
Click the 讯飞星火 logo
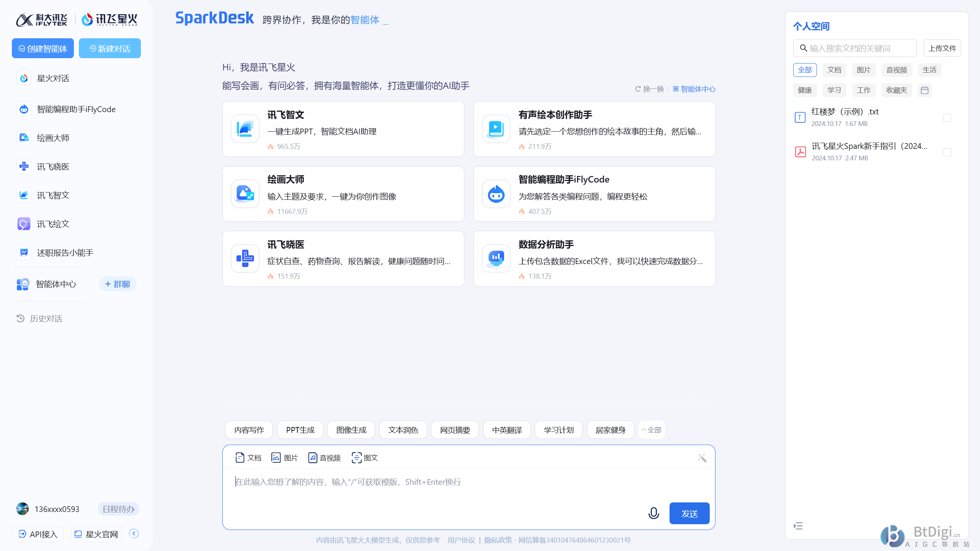(x=109, y=19)
